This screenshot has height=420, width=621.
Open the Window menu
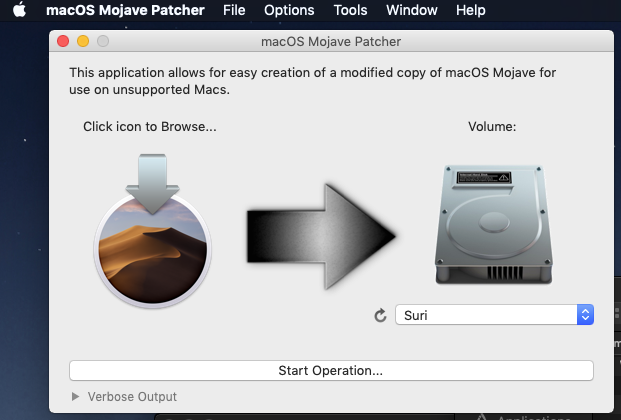tap(411, 10)
